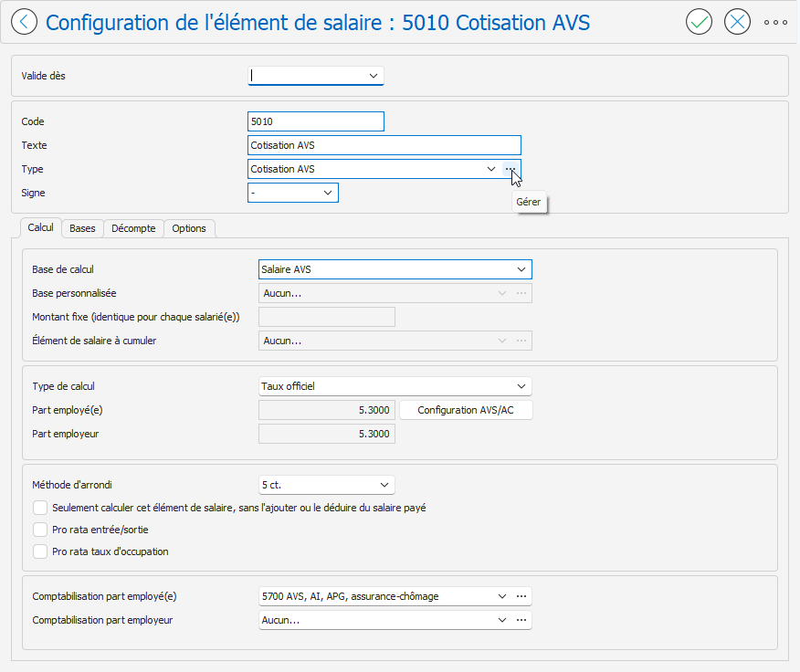Click into the Texte field
Screen dimensions: 800x672
point(384,145)
